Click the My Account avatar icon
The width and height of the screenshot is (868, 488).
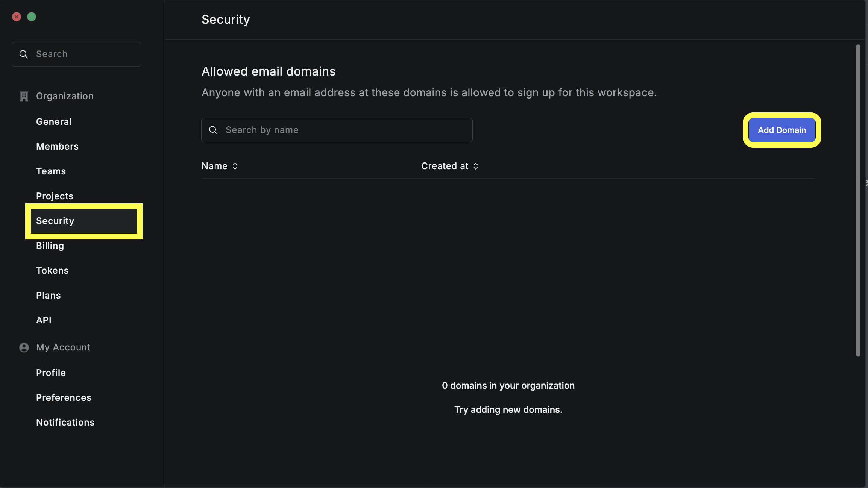[x=24, y=347]
